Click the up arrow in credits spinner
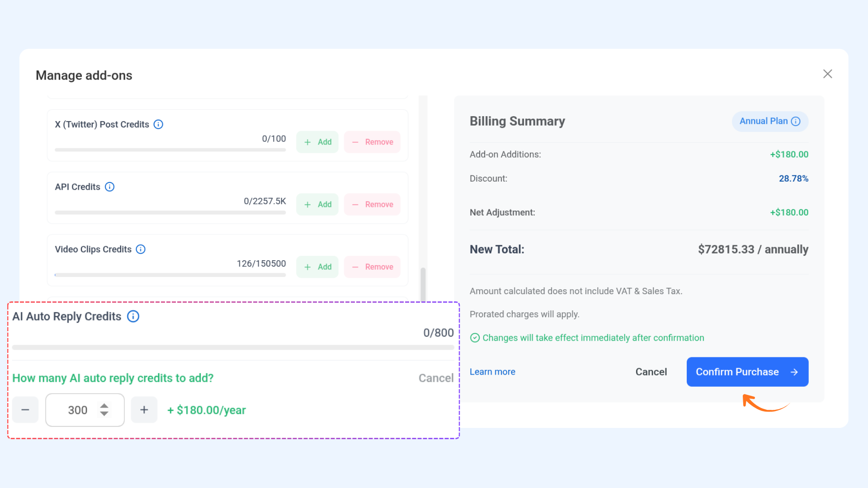868x488 pixels. click(104, 406)
